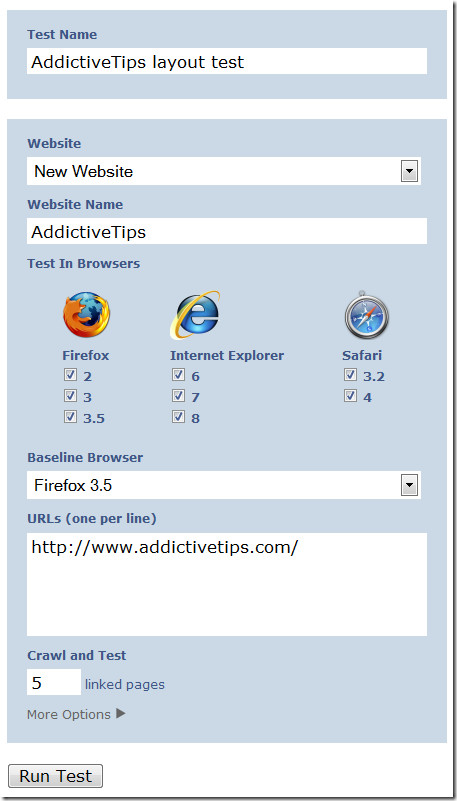This screenshot has width=457, height=801.
Task: Click the Internet Explorer label text
Action: click(227, 356)
